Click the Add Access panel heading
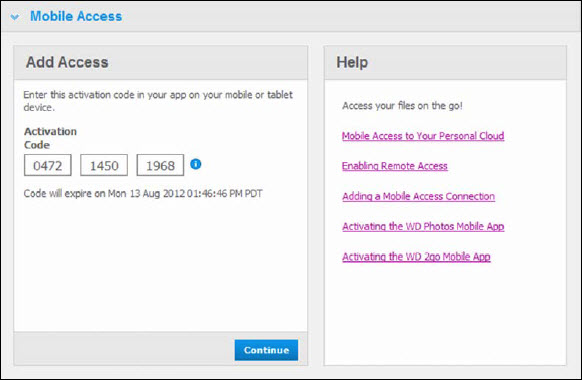Screen dimensions: 582x380 [x=67, y=62]
